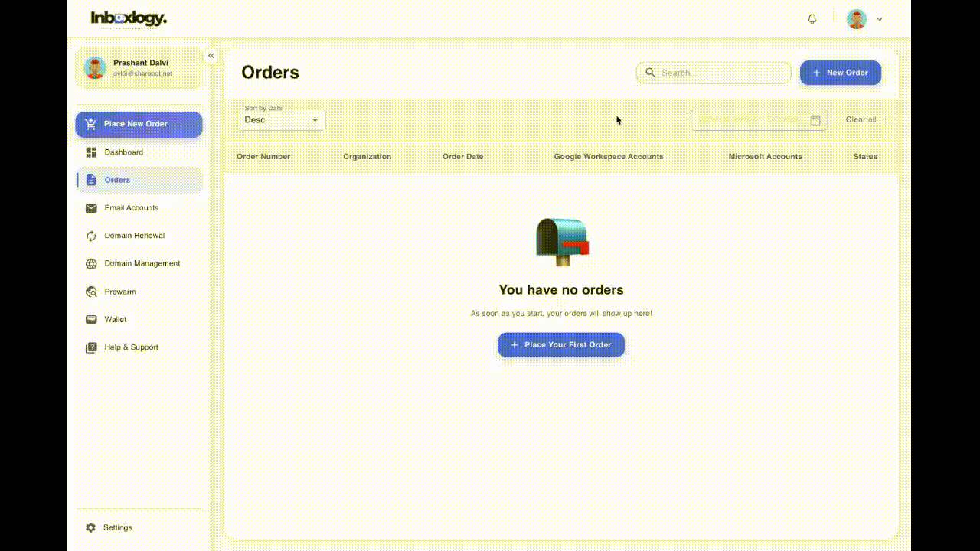Open Settings in the sidebar
This screenshot has width=980, height=551.
pyautogui.click(x=139, y=527)
